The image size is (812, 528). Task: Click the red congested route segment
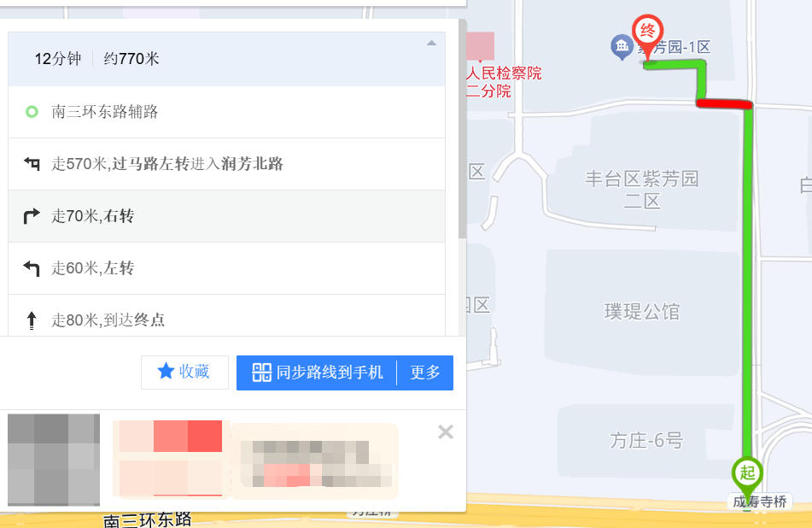723,104
